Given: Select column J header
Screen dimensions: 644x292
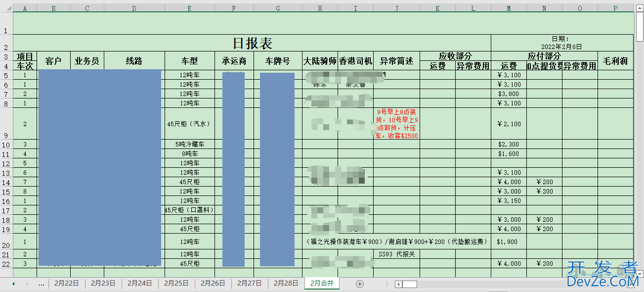Looking at the screenshot, I should [397, 8].
